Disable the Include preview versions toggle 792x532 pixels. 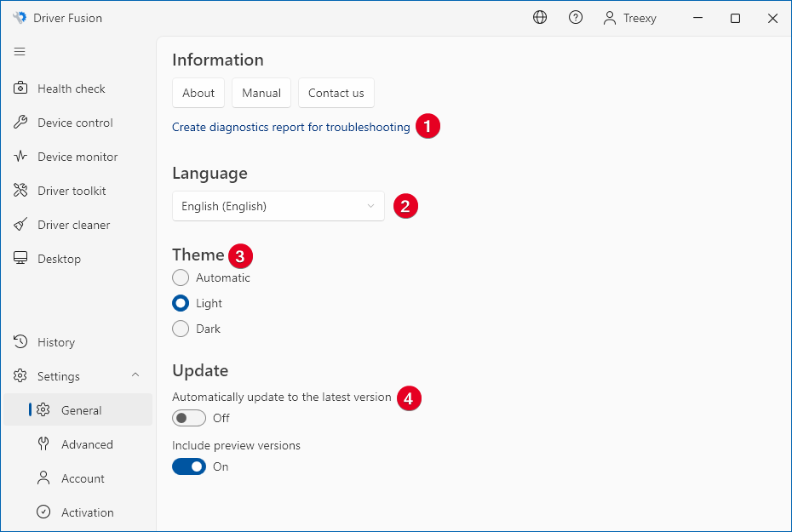pyautogui.click(x=189, y=466)
